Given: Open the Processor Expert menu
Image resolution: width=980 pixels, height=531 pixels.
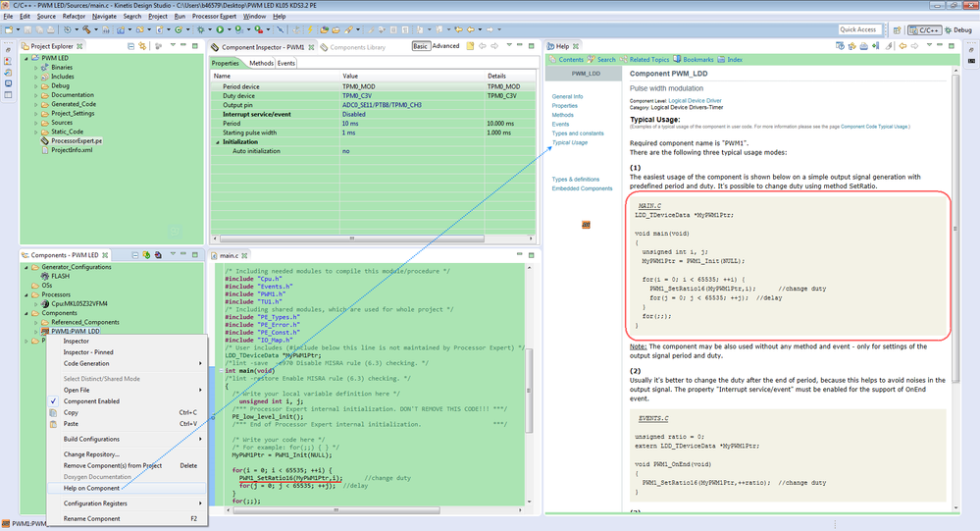Looking at the screenshot, I should click(214, 16).
